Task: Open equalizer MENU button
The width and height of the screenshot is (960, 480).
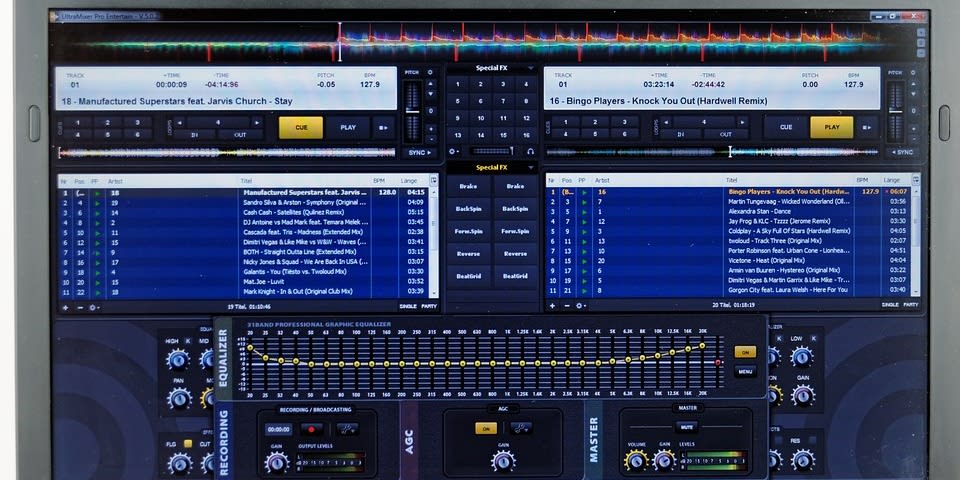Action: [x=745, y=371]
